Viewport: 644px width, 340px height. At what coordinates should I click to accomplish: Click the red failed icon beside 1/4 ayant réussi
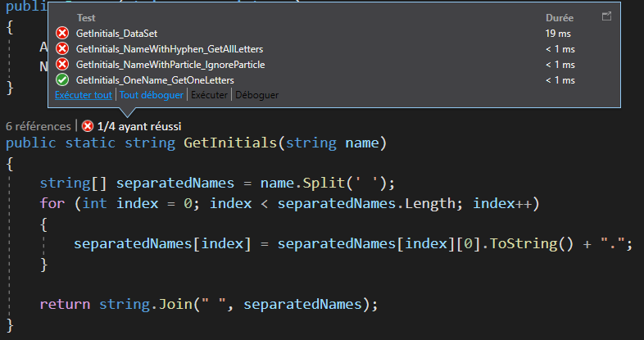[x=88, y=126]
